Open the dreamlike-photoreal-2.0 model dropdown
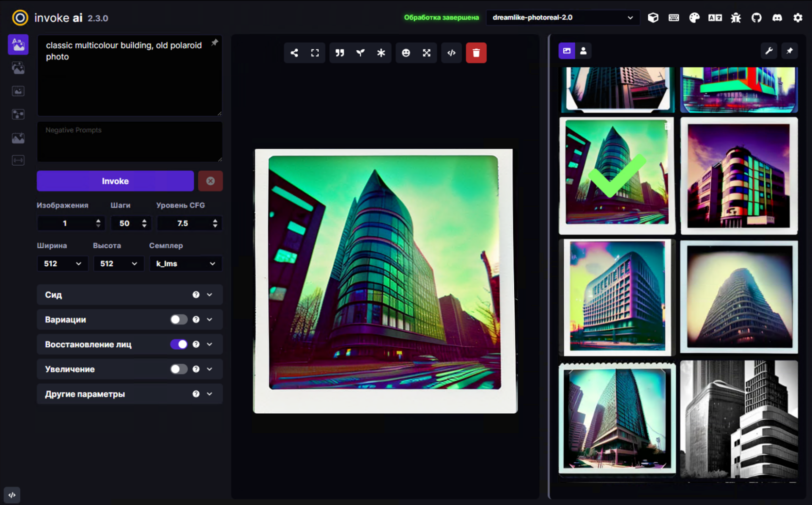Viewport: 812px width, 505px height. [x=562, y=18]
